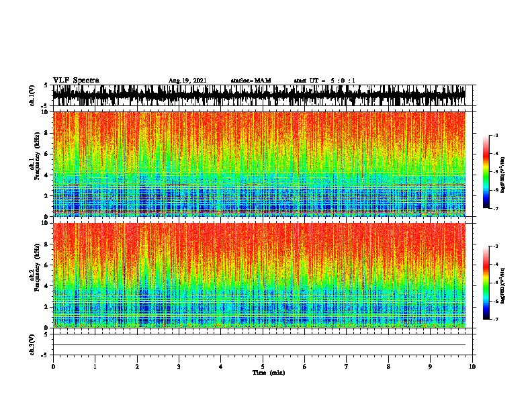532x411 pixels.
Task: Click inside the ch.1 spectrogram plot
Action: [x=259, y=164]
